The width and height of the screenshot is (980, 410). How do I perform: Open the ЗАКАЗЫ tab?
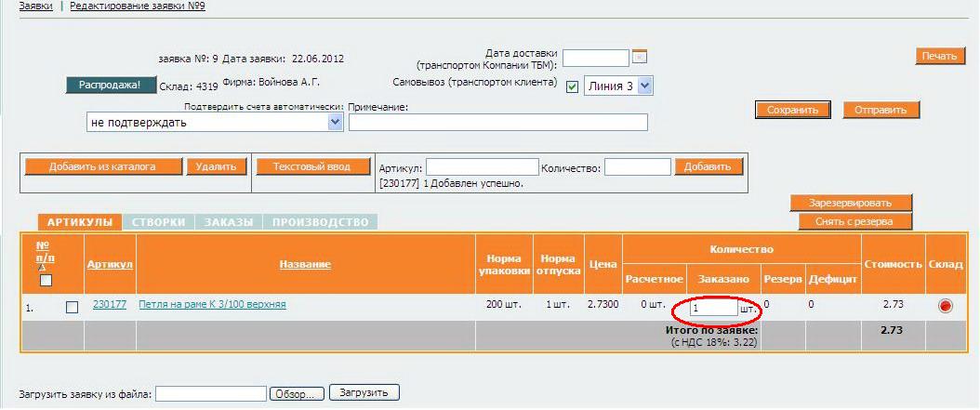[x=229, y=222]
